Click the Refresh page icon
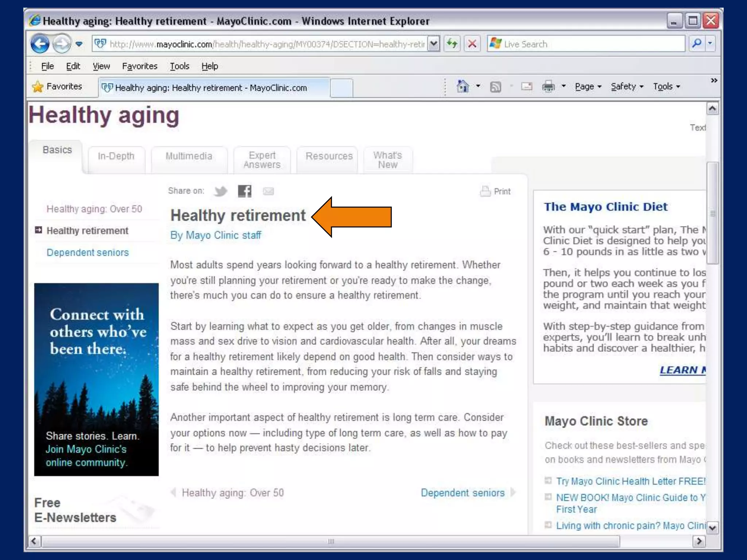The height and width of the screenshot is (560, 747). pyautogui.click(x=452, y=44)
